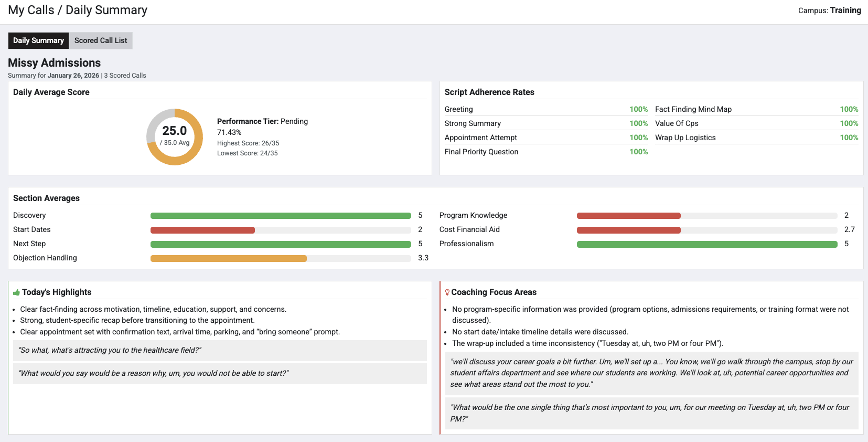Click the Discovery section green progress bar
The width and height of the screenshot is (868, 442).
pyautogui.click(x=281, y=216)
